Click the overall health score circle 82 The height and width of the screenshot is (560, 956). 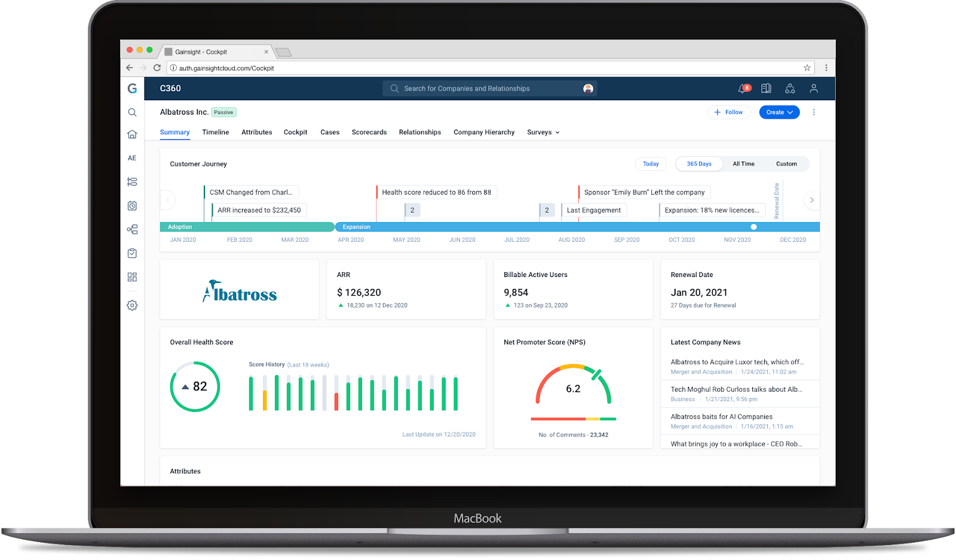195,386
